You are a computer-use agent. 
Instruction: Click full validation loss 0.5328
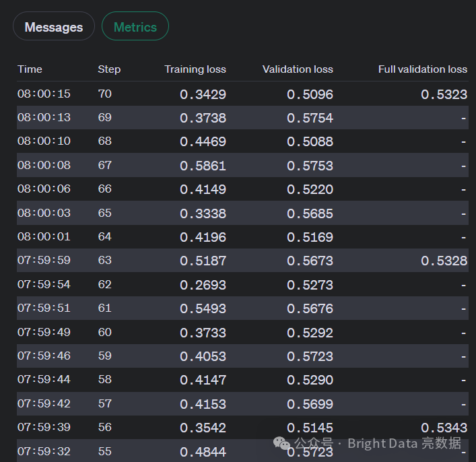(444, 261)
